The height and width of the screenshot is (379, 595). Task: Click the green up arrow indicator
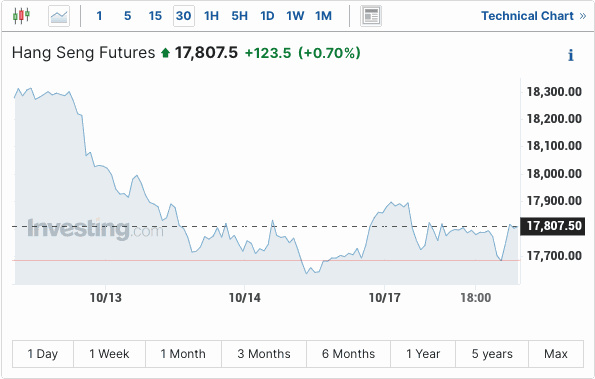click(165, 53)
